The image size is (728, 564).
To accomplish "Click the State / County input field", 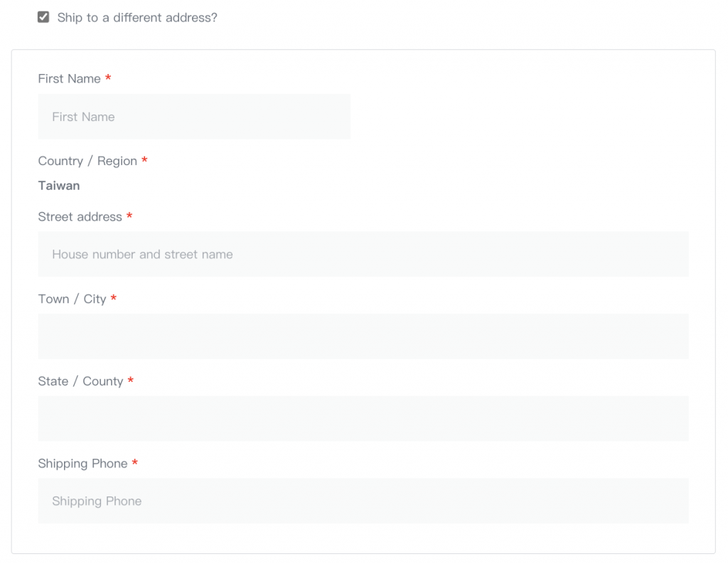I will pos(363,419).
